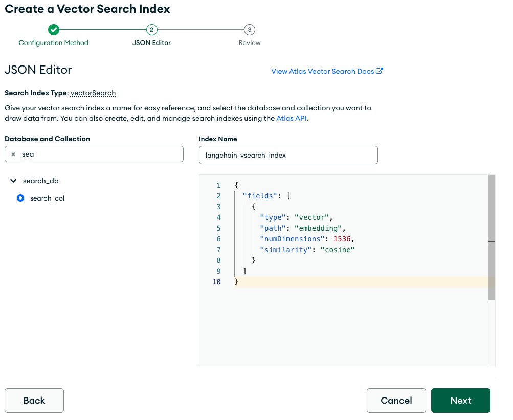The image size is (513, 420).
Task: Click the step 3 Review circle
Action: pos(249,30)
